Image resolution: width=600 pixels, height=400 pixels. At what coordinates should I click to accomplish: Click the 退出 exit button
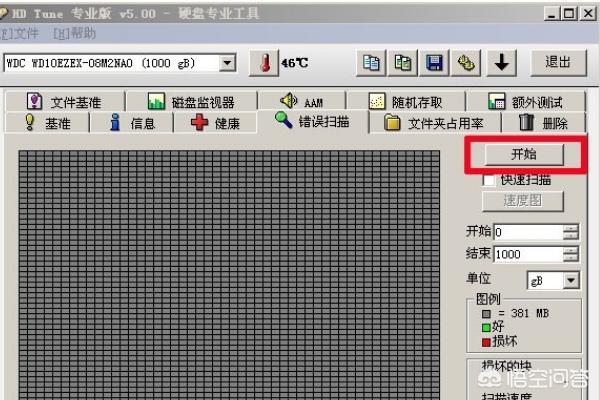pos(558,62)
